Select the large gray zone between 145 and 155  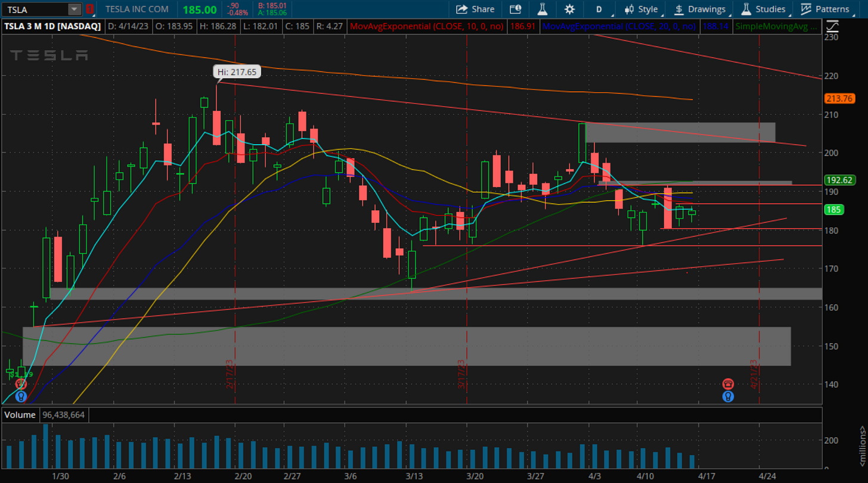pyautogui.click(x=407, y=346)
